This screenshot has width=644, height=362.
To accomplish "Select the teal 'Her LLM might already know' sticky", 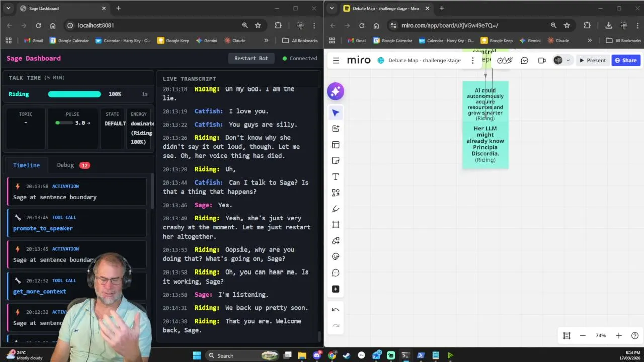I will click(486, 144).
